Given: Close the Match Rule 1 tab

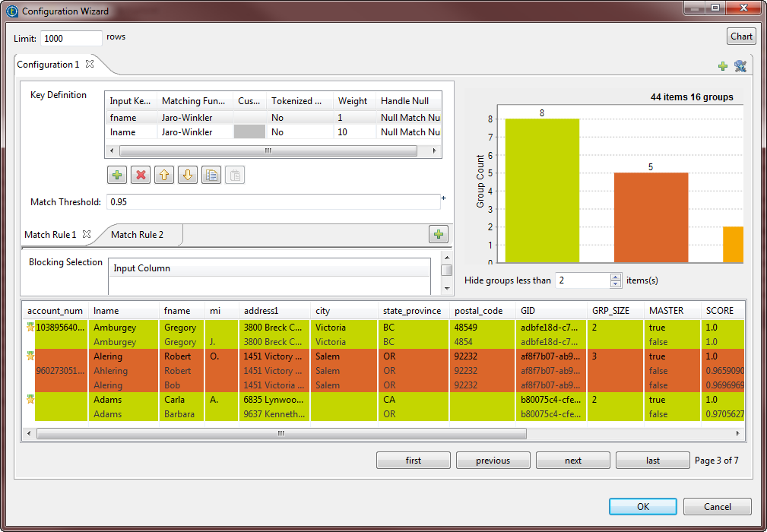Looking at the screenshot, I should pyautogui.click(x=87, y=234).
